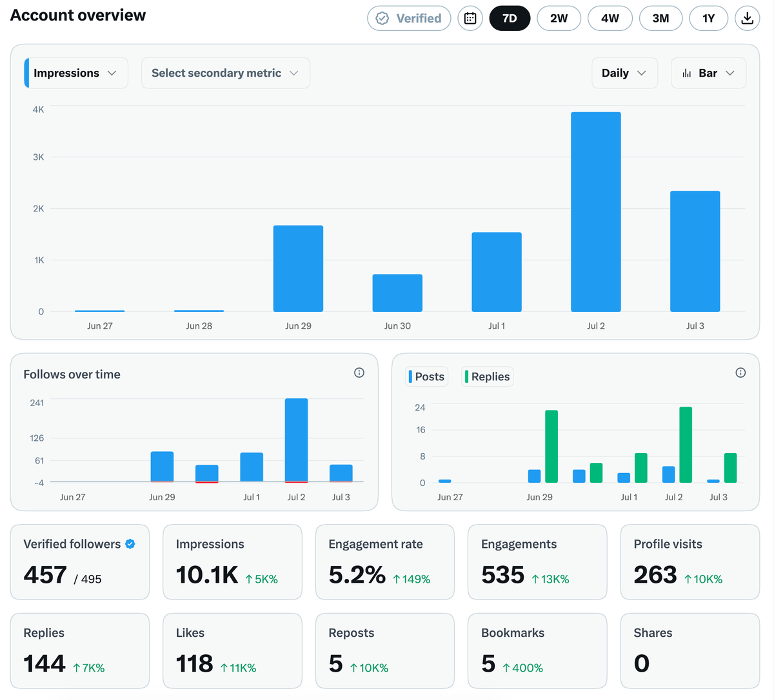Click the Jul 2 green replies bar

coord(686,445)
